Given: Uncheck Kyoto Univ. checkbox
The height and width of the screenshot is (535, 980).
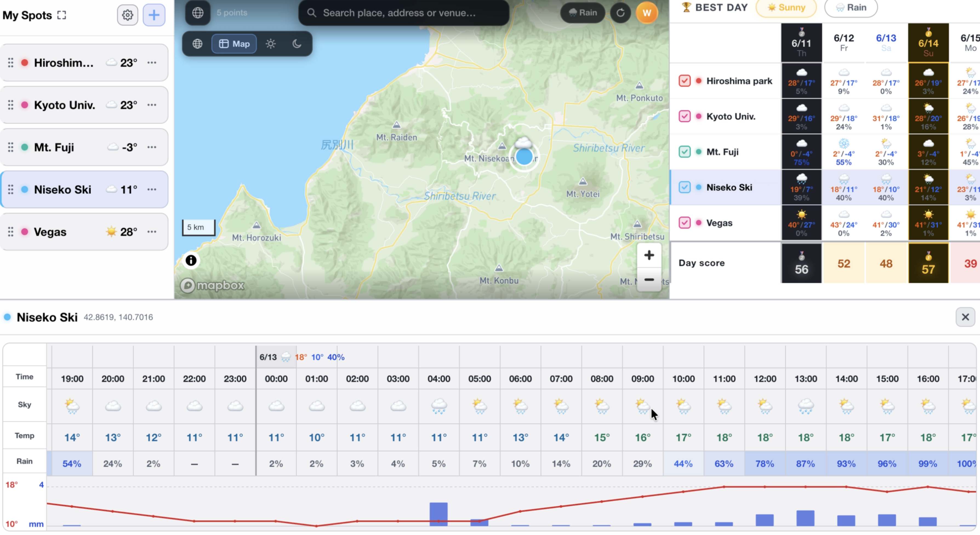Looking at the screenshot, I should point(684,116).
